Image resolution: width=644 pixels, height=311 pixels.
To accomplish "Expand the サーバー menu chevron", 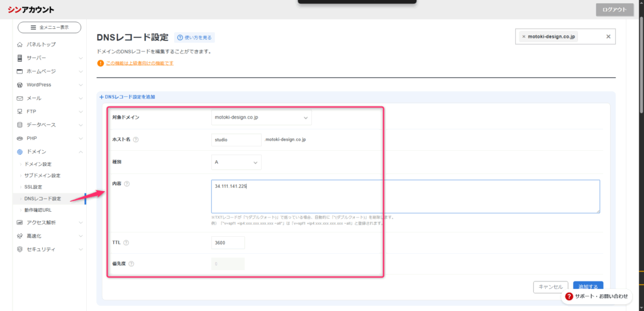I will (x=80, y=58).
